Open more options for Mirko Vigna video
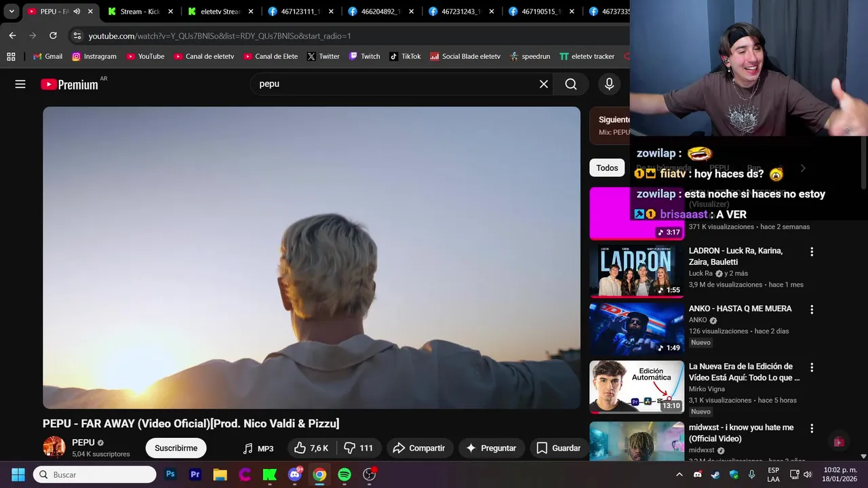 coord(811,367)
